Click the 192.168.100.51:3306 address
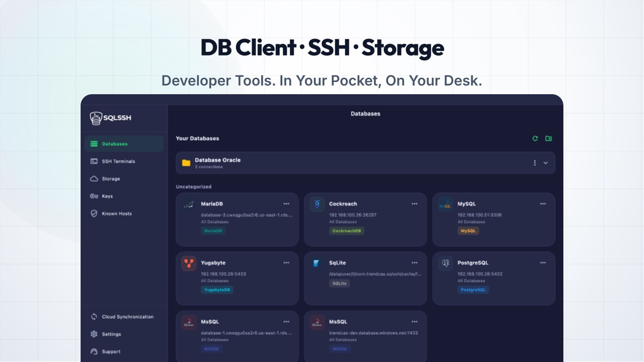The height and width of the screenshot is (362, 644). (x=480, y=215)
